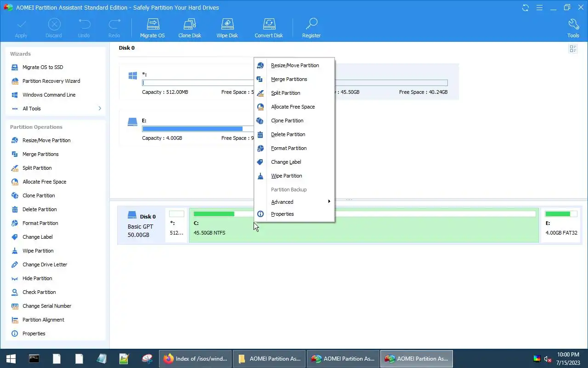This screenshot has height=368, width=588.
Task: Open Properties from the context menu
Action: [x=294, y=214]
